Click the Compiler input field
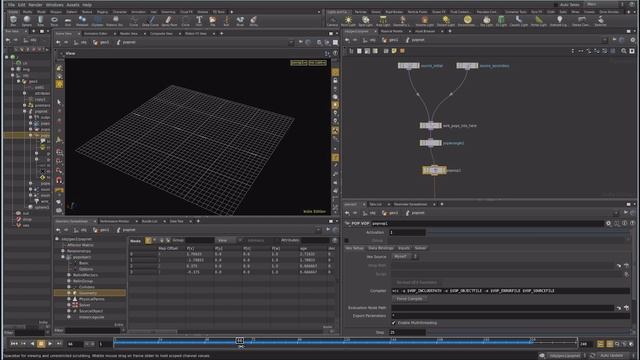This screenshot has height=360, width=640. pyautogui.click(x=510, y=291)
